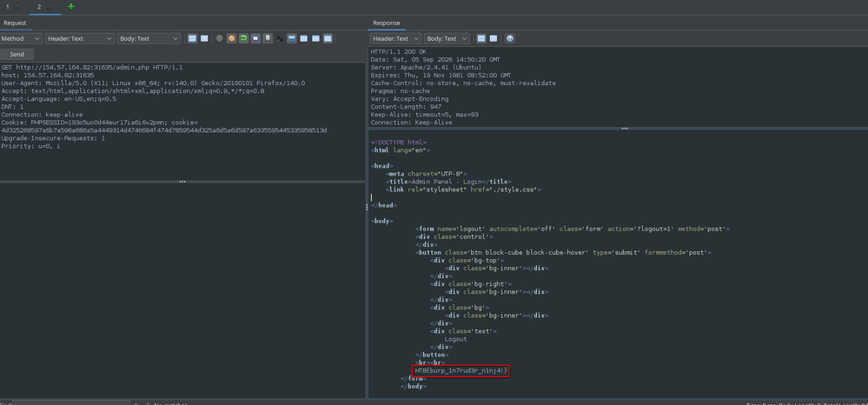This screenshot has height=405, width=868.
Task: Click the Accept-Language header line
Action: pos(59,99)
